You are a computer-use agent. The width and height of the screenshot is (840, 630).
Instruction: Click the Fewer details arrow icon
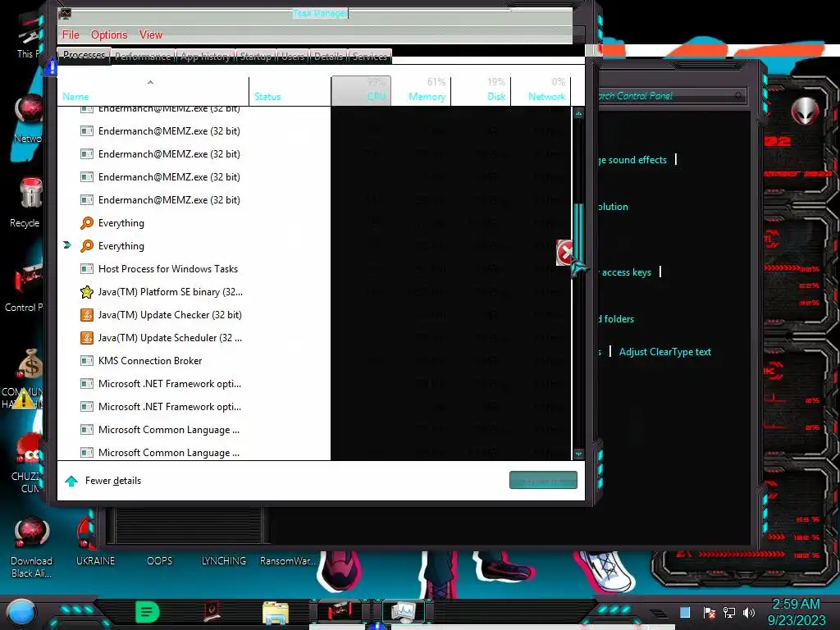pos(71,481)
